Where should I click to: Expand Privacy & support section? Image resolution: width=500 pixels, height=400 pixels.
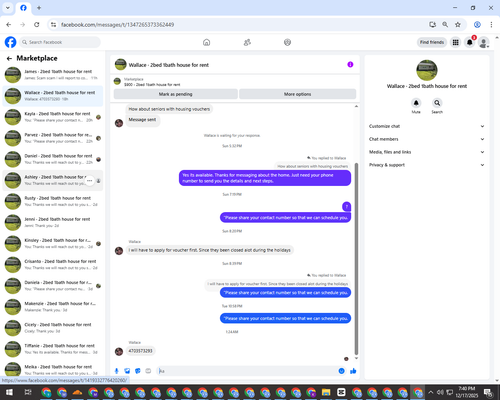click(x=427, y=165)
